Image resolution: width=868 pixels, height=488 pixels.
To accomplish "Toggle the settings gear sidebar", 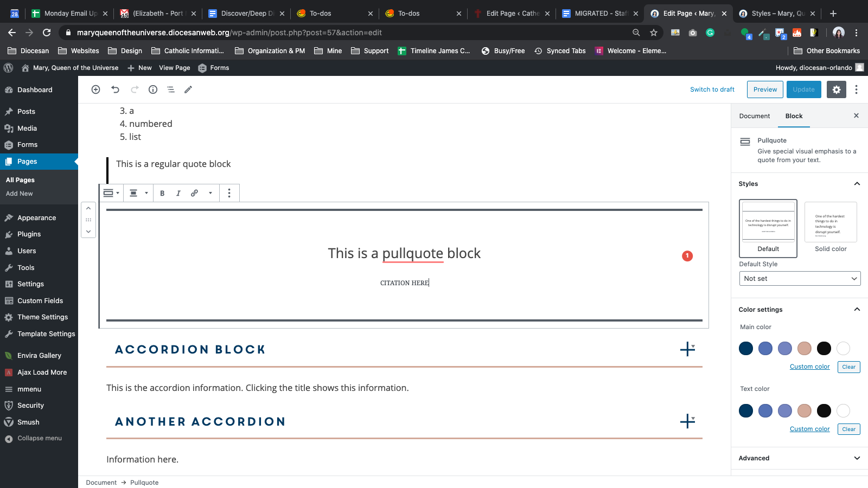I will click(x=836, y=89).
